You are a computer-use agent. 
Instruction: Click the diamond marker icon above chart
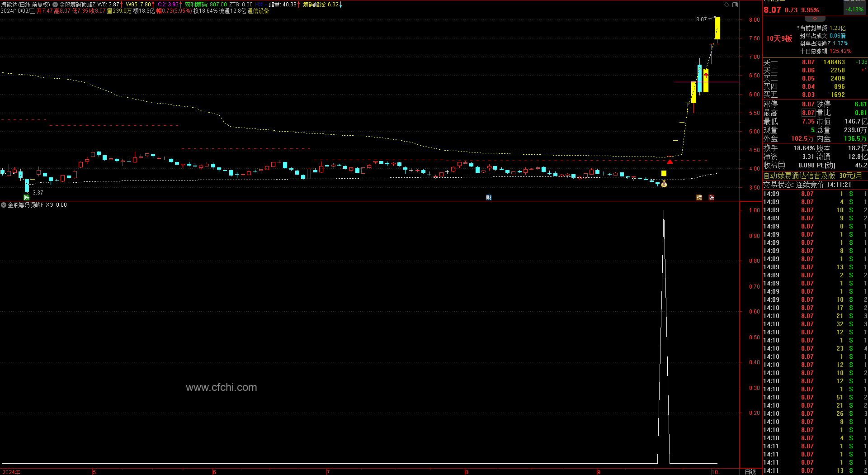[726, 5]
